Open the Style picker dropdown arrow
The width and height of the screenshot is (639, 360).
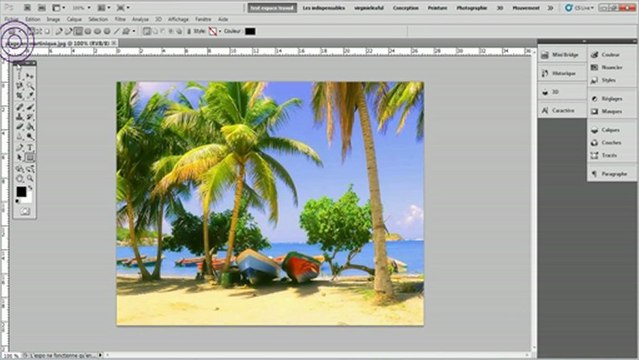tap(220, 31)
